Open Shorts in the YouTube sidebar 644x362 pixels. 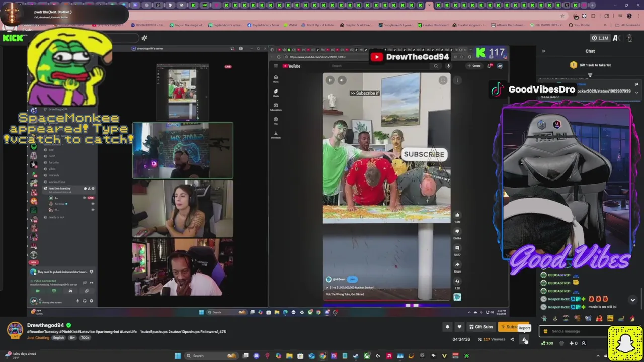click(x=276, y=93)
